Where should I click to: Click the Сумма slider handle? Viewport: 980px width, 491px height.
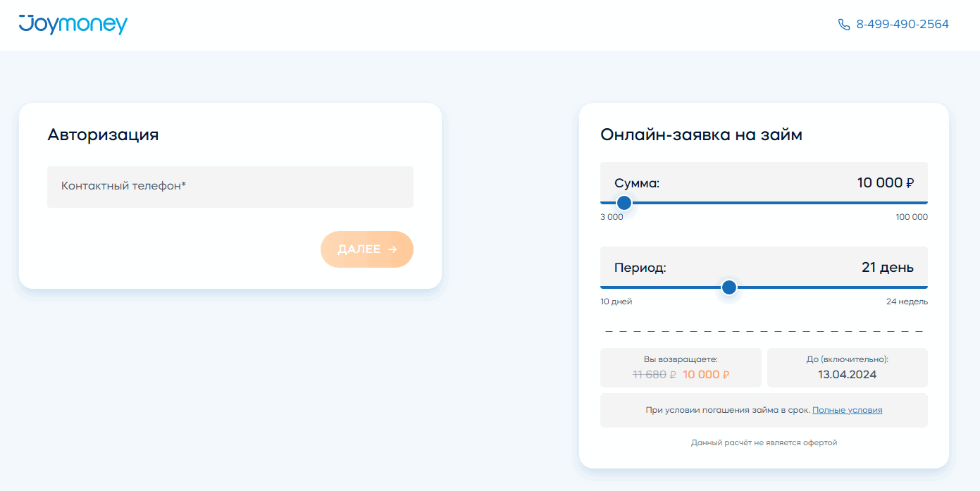click(624, 203)
